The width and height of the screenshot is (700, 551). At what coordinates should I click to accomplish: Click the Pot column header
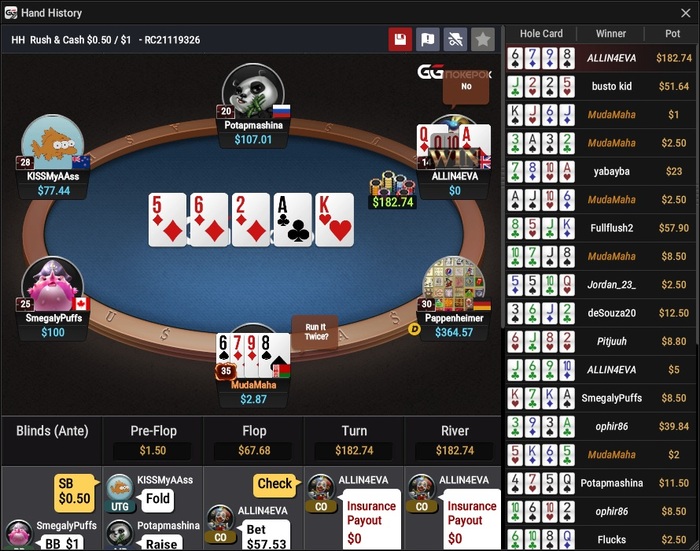[x=672, y=33]
